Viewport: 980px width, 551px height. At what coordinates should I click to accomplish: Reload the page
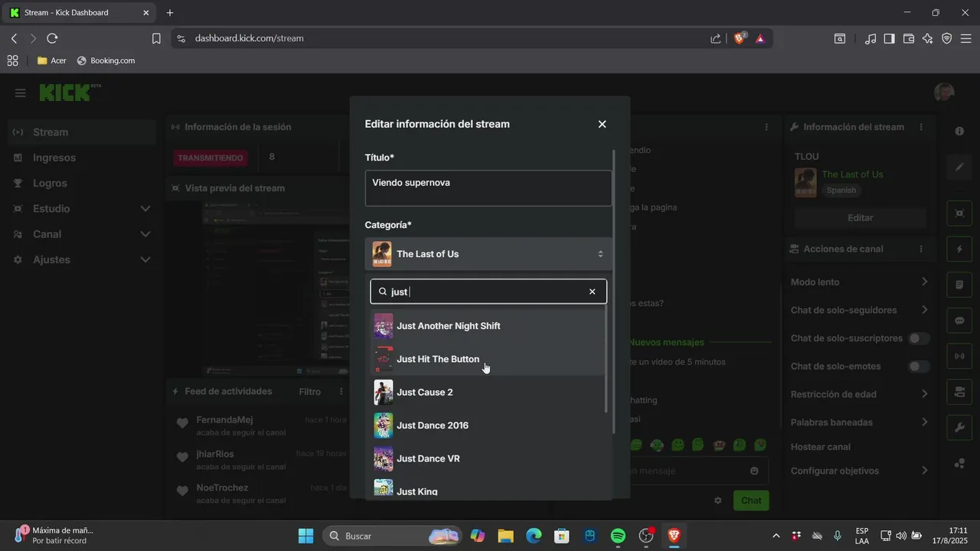52,38
